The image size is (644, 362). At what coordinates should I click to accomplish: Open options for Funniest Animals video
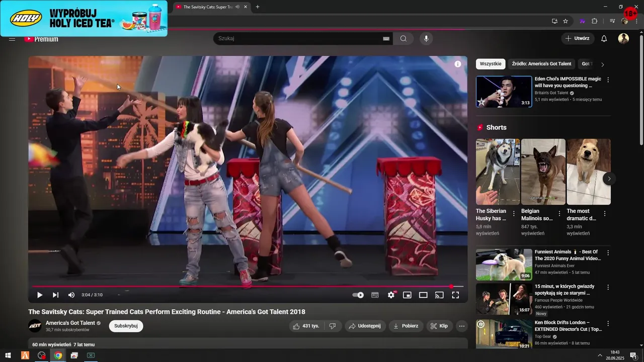tap(608, 253)
